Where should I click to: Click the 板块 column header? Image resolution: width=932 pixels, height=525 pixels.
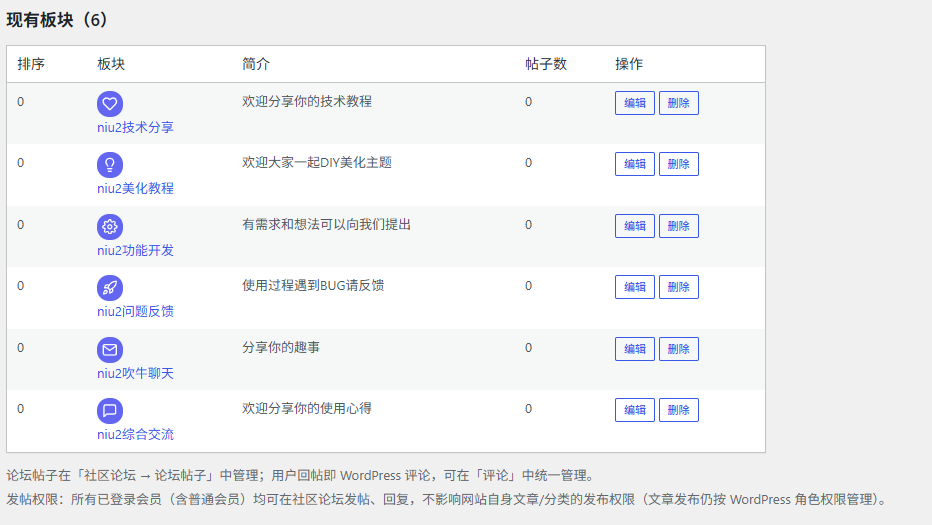pyautogui.click(x=111, y=64)
